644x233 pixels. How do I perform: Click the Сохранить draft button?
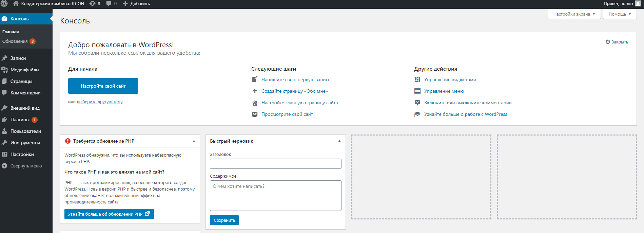(x=224, y=220)
